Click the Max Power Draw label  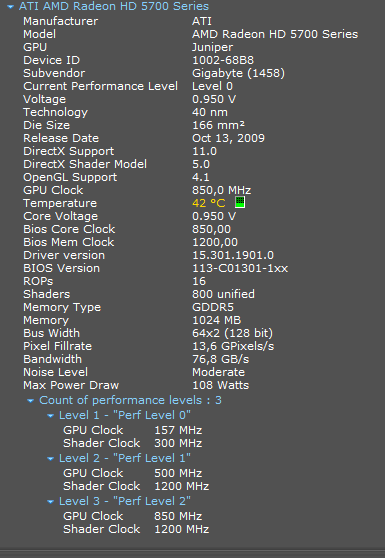point(71,385)
